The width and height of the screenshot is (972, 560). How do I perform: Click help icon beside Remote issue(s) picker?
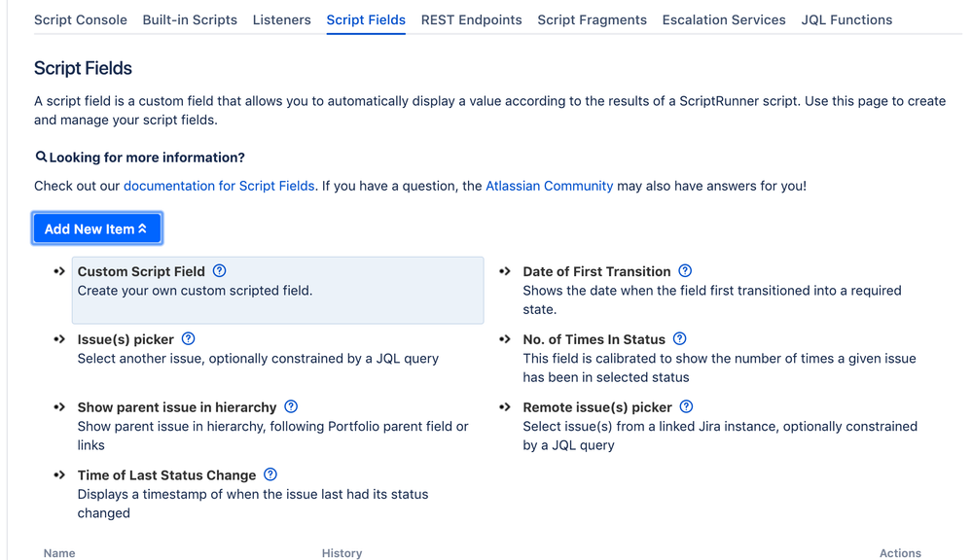coord(687,407)
